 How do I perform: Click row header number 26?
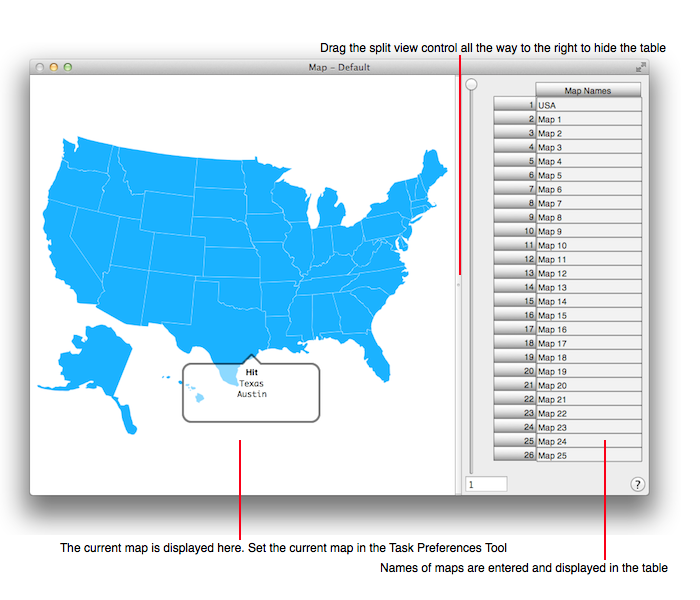pyautogui.click(x=515, y=455)
